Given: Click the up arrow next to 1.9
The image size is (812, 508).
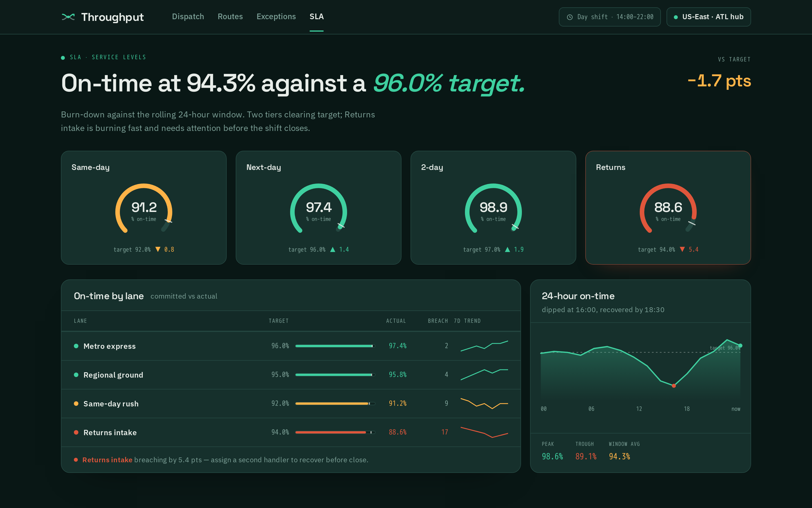Looking at the screenshot, I should pos(507,249).
